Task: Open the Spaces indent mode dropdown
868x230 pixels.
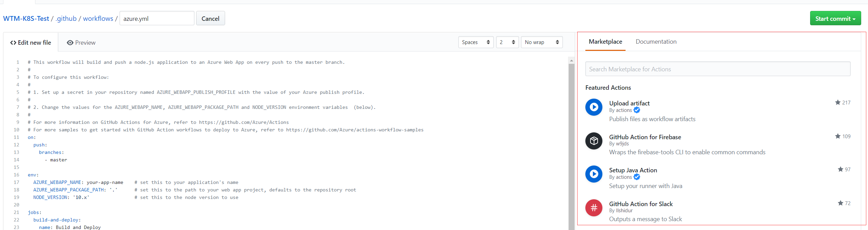Action: (x=476, y=42)
